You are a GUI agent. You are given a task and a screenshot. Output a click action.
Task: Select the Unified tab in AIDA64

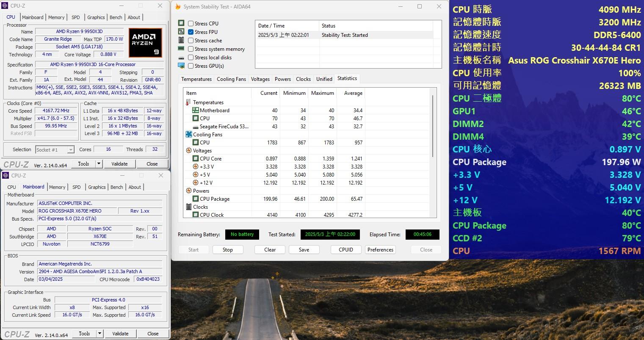(324, 79)
